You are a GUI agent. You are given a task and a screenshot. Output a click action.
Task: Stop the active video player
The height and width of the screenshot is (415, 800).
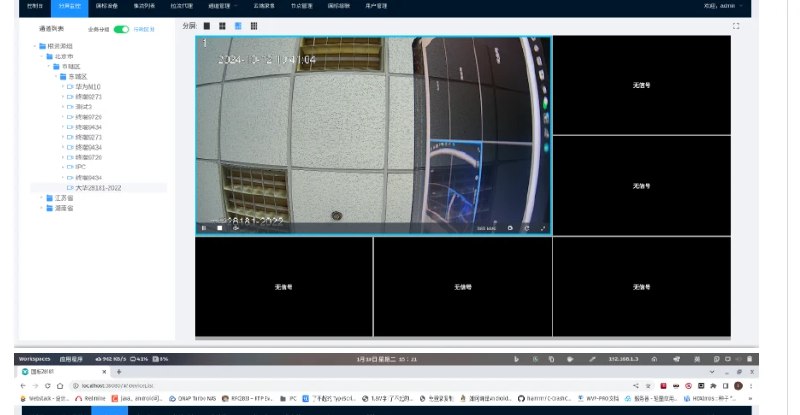click(220, 228)
